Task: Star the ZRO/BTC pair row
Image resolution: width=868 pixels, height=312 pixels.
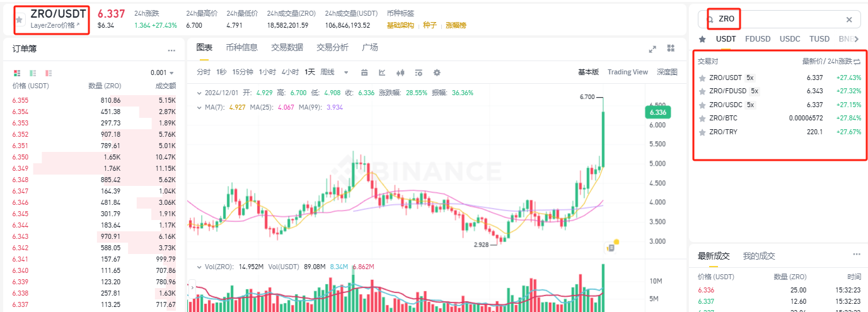Action: pos(702,118)
